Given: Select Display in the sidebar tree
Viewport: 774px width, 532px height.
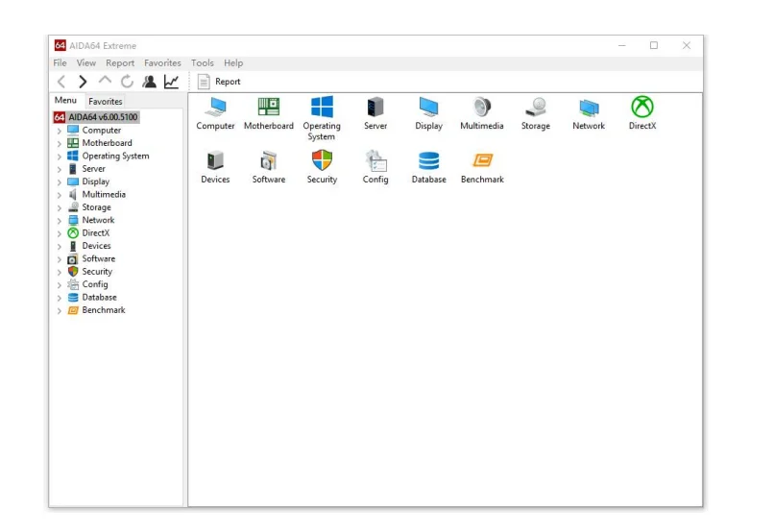Looking at the screenshot, I should 96,181.
